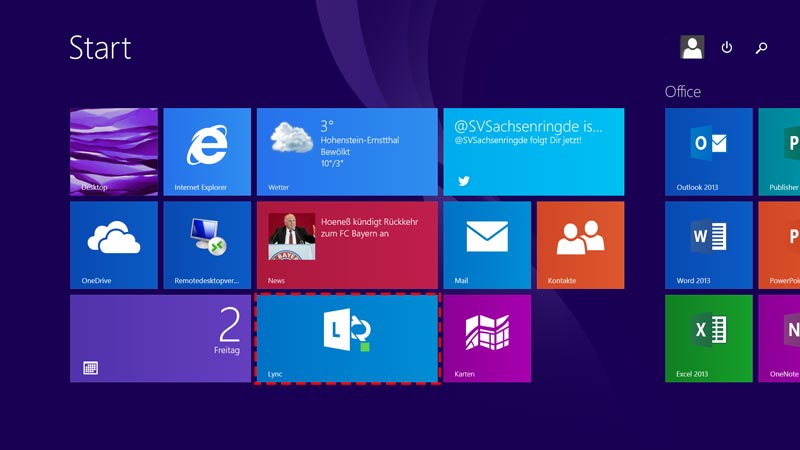Launch the Remotedesktopverbindung tile
Viewport: 800px width, 450px height.
click(207, 245)
